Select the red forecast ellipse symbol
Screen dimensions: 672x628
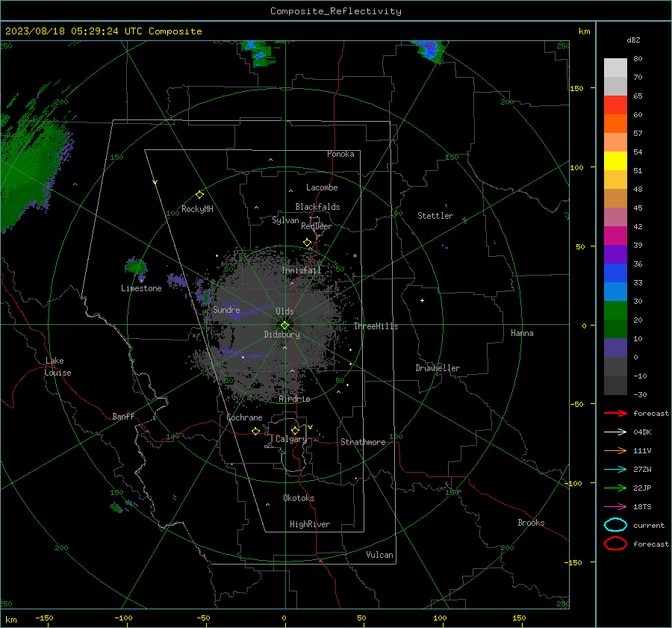pos(615,544)
